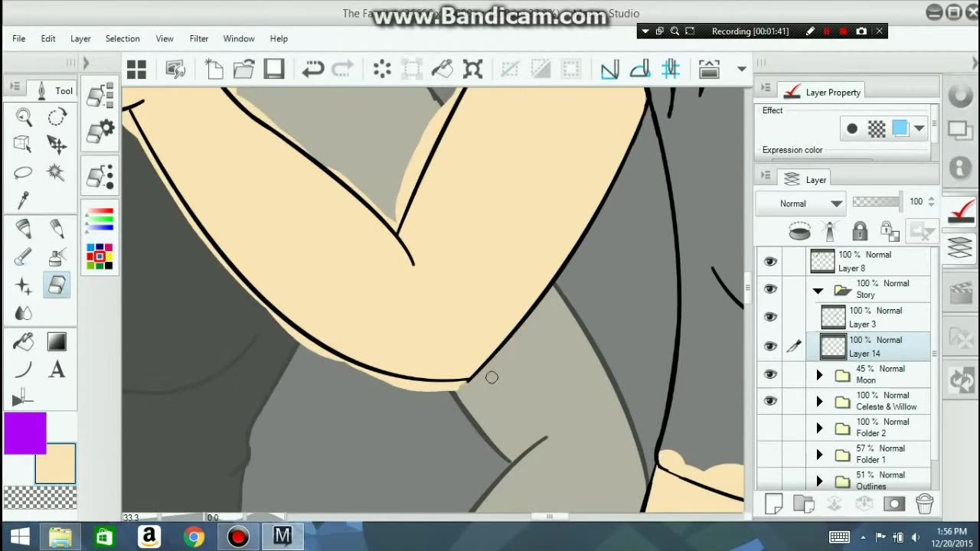Image resolution: width=980 pixels, height=551 pixels.
Task: Select the Fill bucket tool
Action: [x=24, y=342]
